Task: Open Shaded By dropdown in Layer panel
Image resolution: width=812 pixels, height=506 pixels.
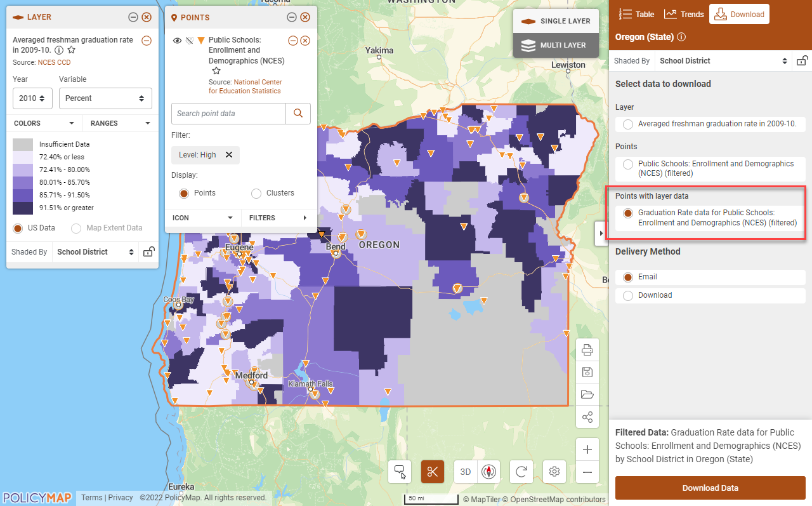Action: click(96, 252)
